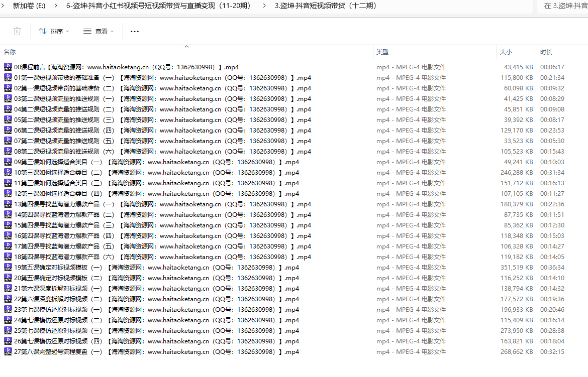Select the icon of 13第四课寻找蓝海潜力爆款产品（一）
The height and width of the screenshot is (377, 588).
8,204
